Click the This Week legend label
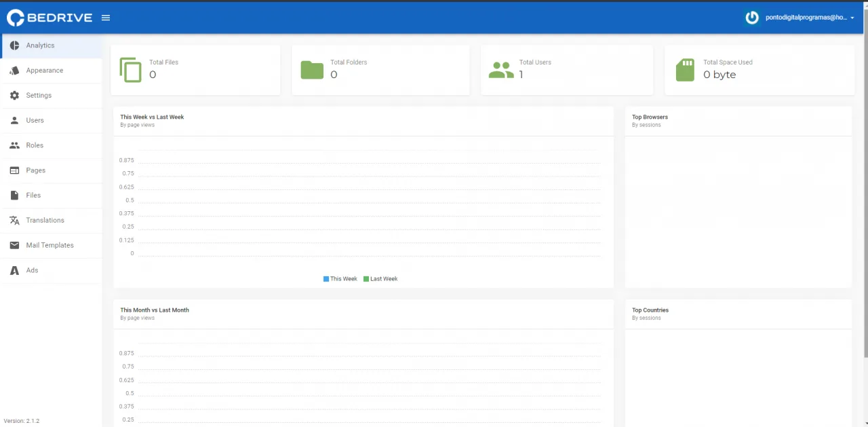 click(344, 279)
